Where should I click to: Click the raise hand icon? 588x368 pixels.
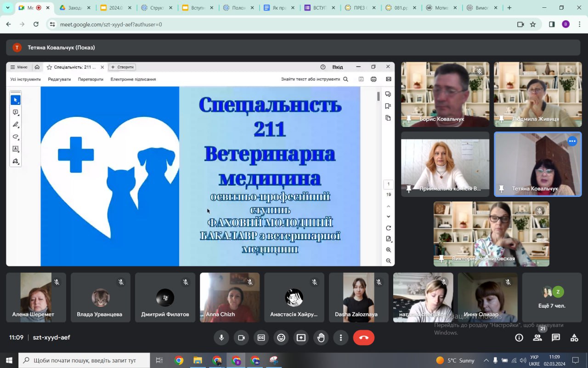point(321,338)
